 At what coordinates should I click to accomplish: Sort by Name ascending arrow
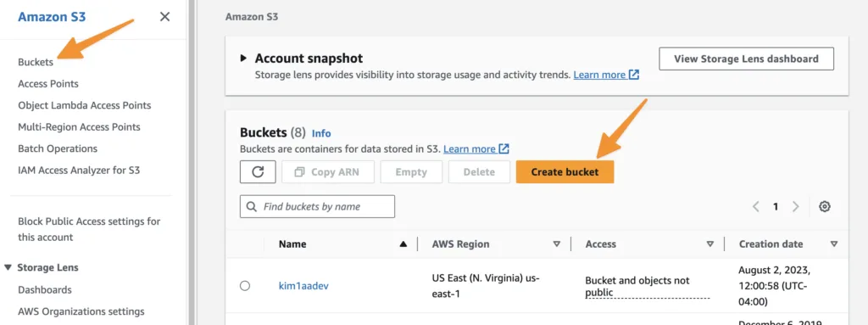click(403, 244)
